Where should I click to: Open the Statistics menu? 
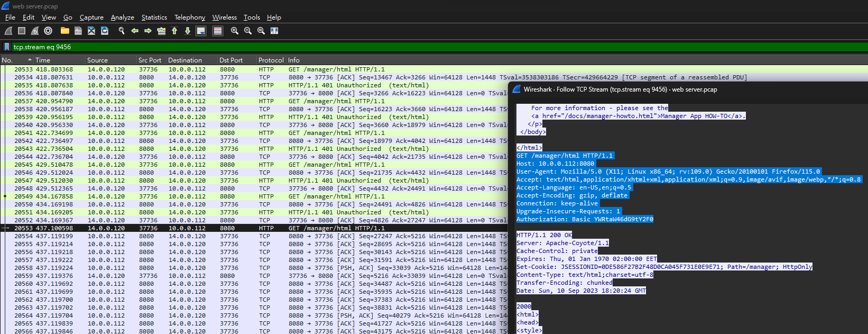coord(154,17)
